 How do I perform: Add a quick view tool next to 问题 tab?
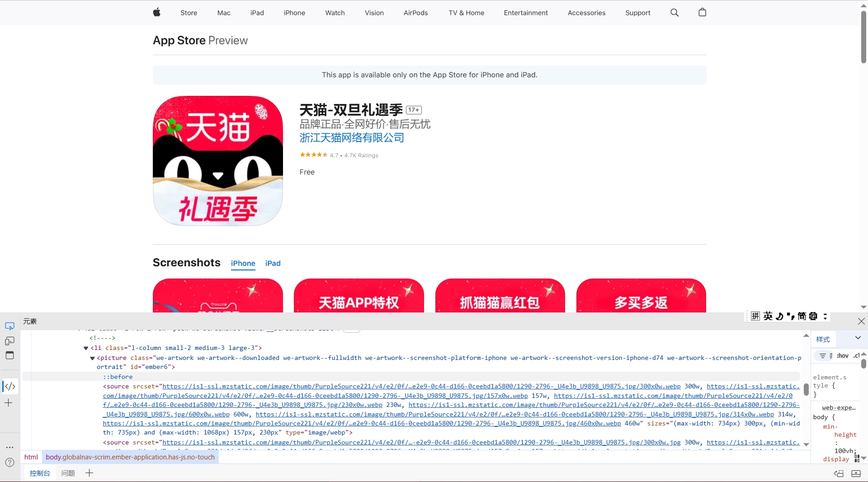(90, 473)
